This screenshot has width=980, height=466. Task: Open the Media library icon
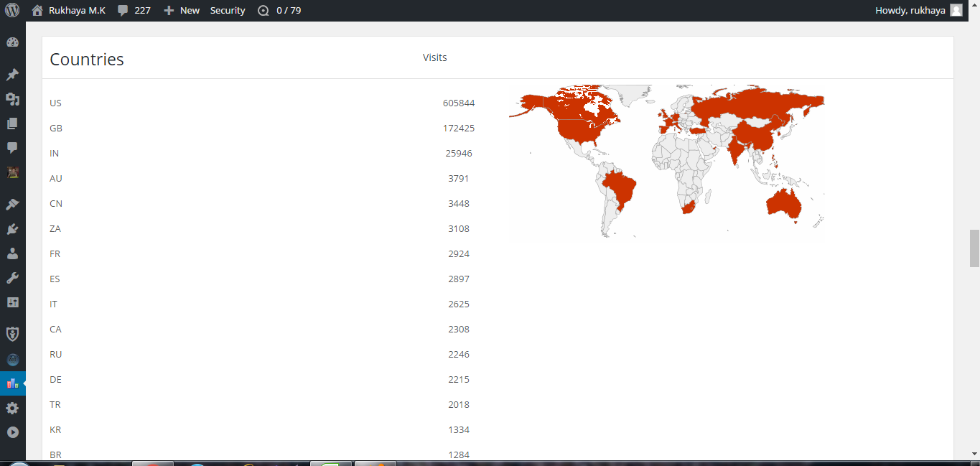tap(12, 99)
